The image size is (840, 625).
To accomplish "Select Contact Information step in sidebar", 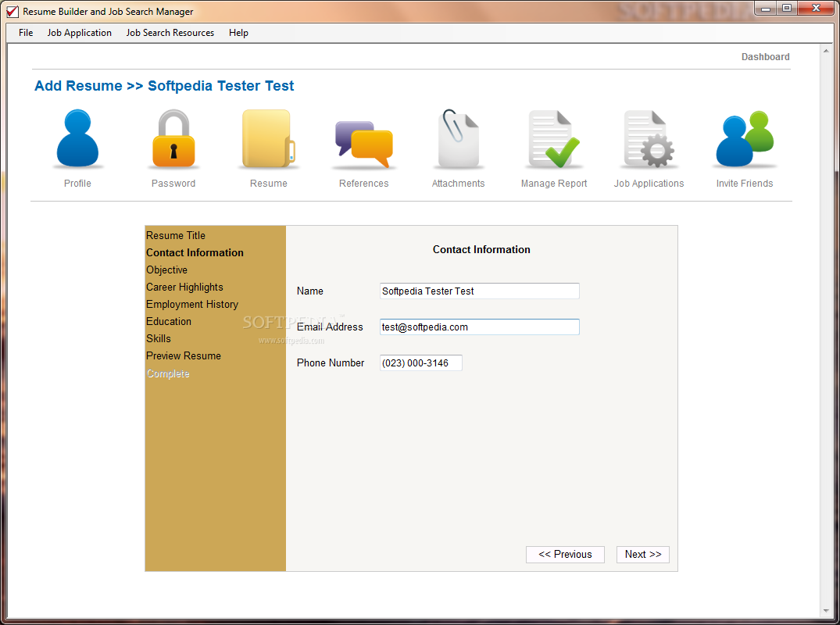I will [x=195, y=253].
